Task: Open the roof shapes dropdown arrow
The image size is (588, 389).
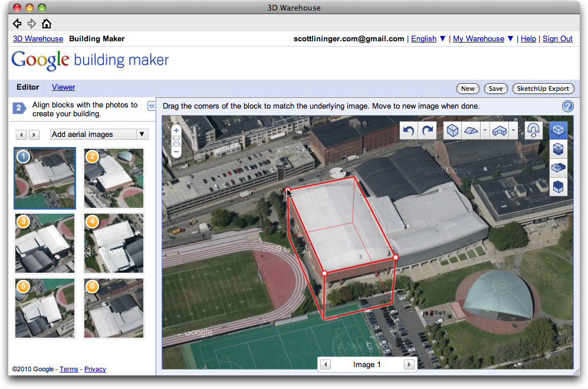Action: tap(485, 130)
